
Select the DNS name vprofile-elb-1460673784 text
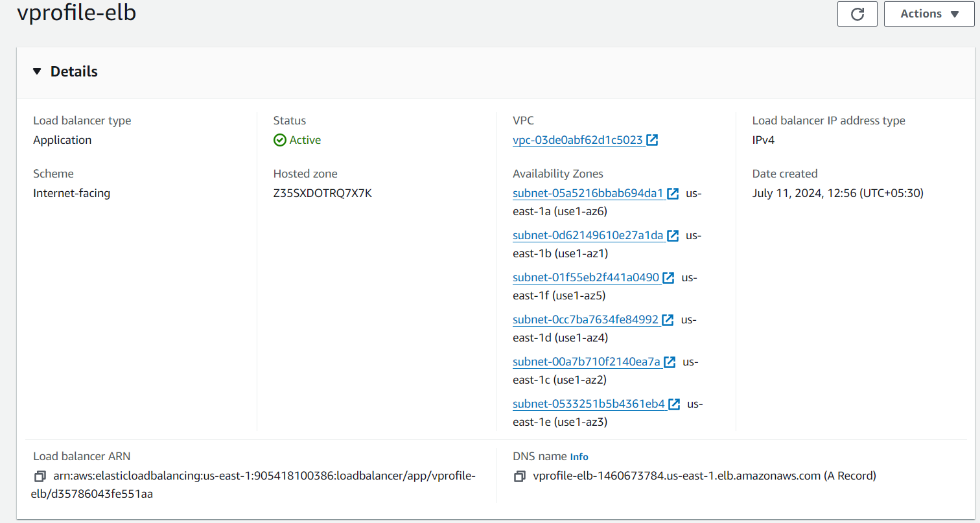point(705,476)
